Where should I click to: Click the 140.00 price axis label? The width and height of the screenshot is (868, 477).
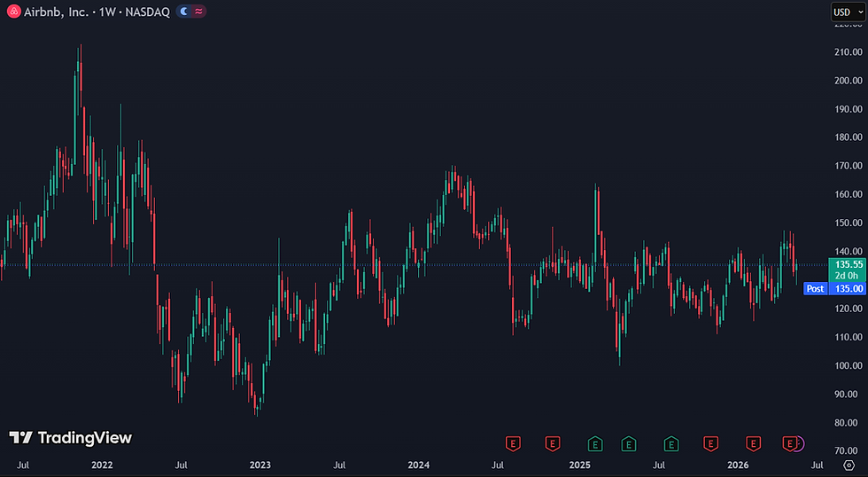849,252
